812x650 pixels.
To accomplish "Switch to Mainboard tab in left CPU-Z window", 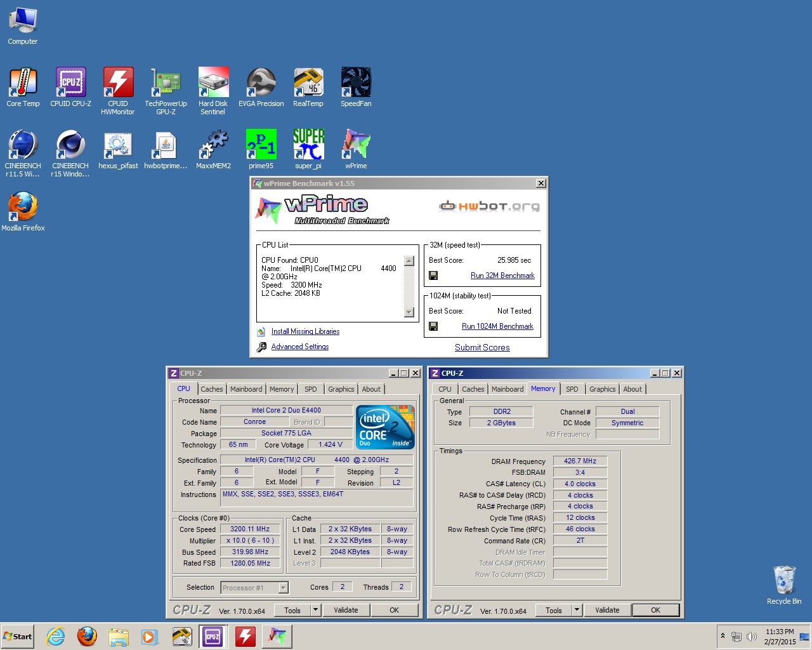I will (x=246, y=389).
